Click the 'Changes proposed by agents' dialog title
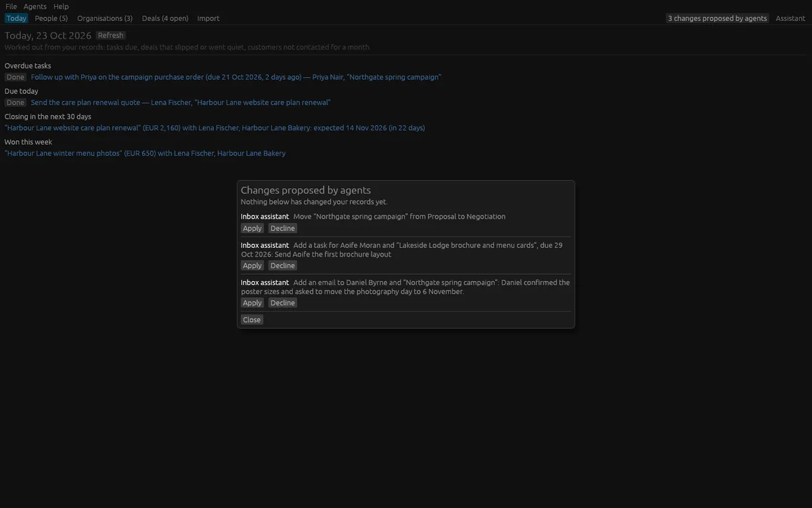The width and height of the screenshot is (812, 508). (x=306, y=190)
